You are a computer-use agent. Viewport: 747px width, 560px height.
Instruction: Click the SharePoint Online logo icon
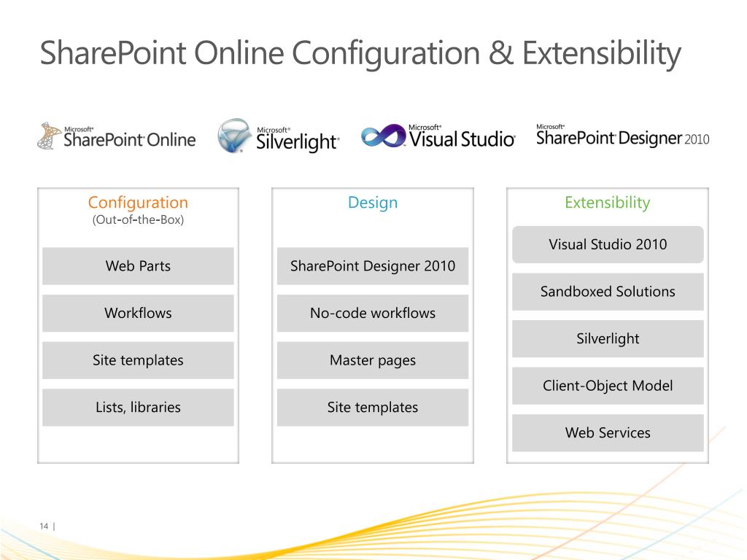[x=50, y=136]
